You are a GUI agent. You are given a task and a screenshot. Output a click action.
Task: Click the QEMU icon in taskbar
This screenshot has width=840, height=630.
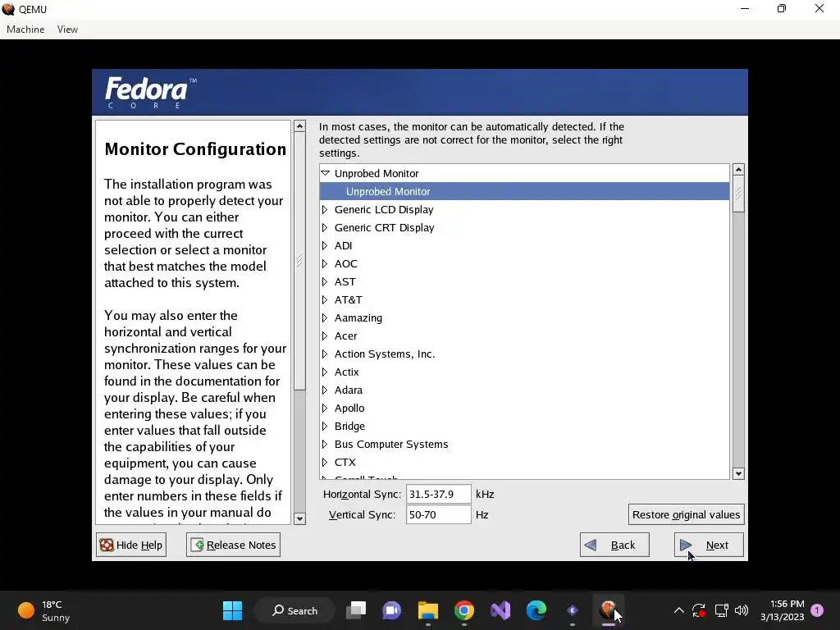pyautogui.click(x=608, y=610)
